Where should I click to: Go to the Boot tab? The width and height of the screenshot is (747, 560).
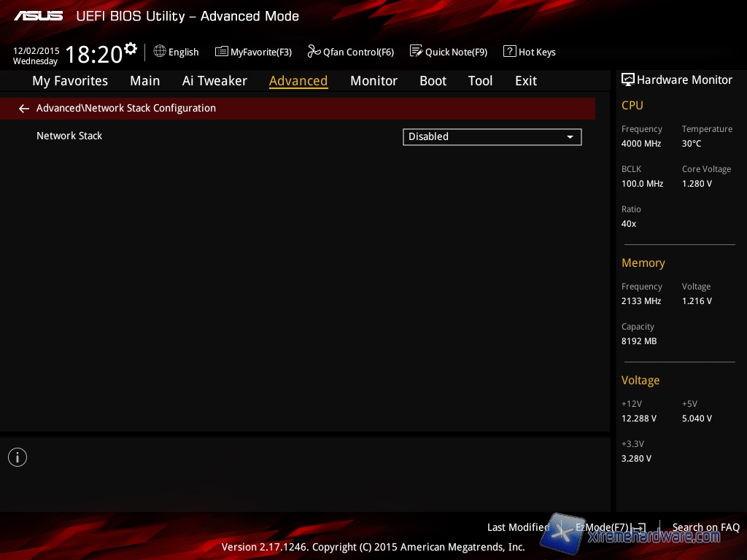point(433,81)
